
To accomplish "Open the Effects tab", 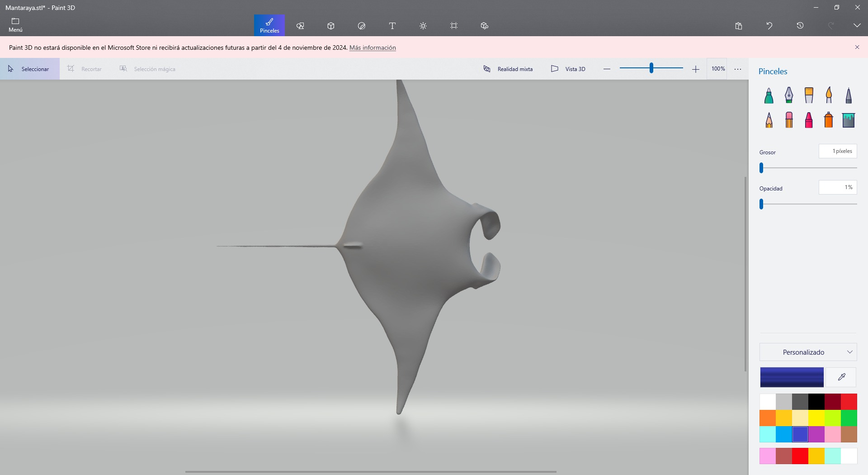I will click(x=423, y=26).
